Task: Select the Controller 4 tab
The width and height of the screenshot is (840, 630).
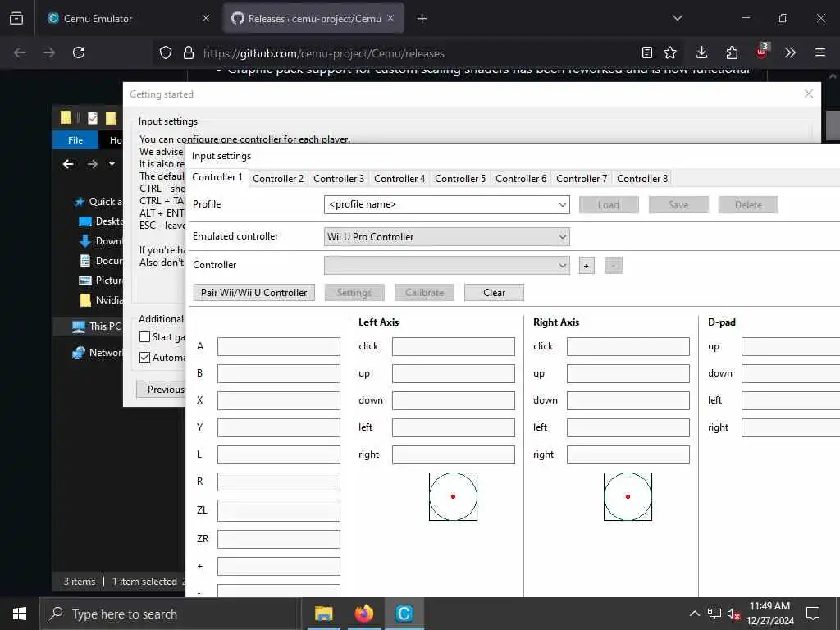Action: (x=399, y=178)
